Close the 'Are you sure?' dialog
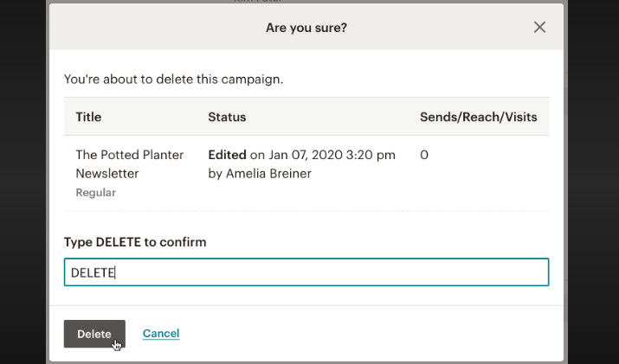Image resolution: width=619 pixels, height=364 pixels. 539,28
